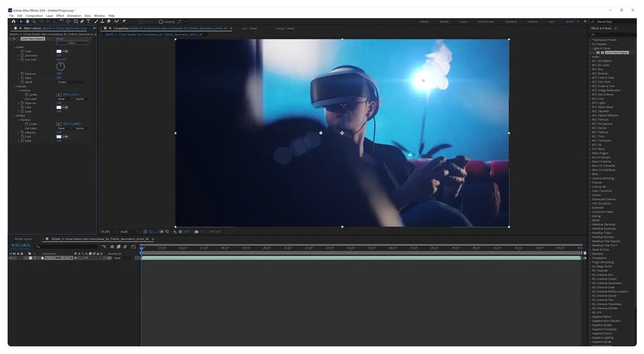Viewport: 644px width, 354px height.
Task: Hide the 282644 4K.mp4 layer visibility eye
Action: tap(11, 257)
